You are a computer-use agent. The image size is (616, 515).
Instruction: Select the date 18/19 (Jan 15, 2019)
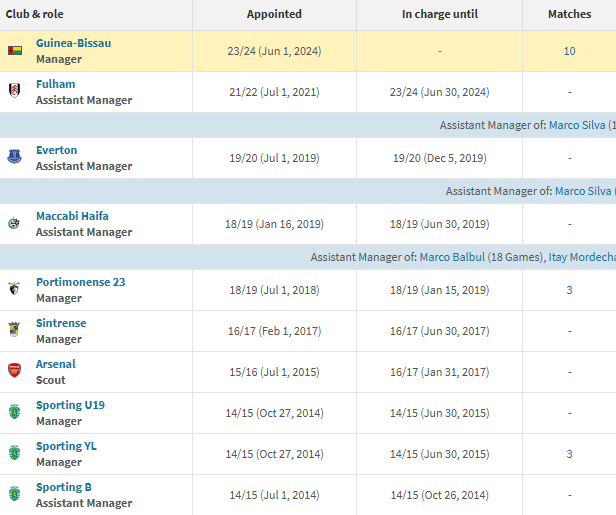click(x=440, y=290)
